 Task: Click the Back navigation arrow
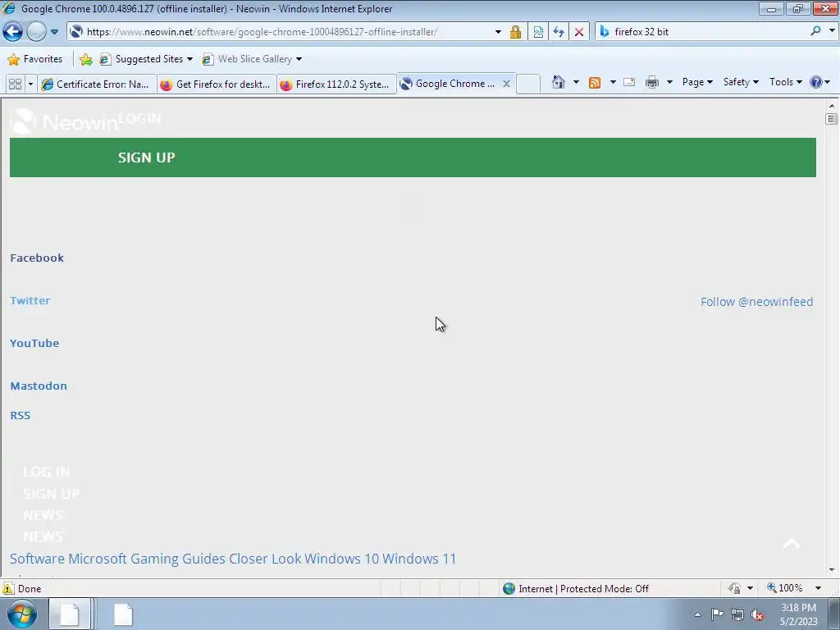coord(13,32)
